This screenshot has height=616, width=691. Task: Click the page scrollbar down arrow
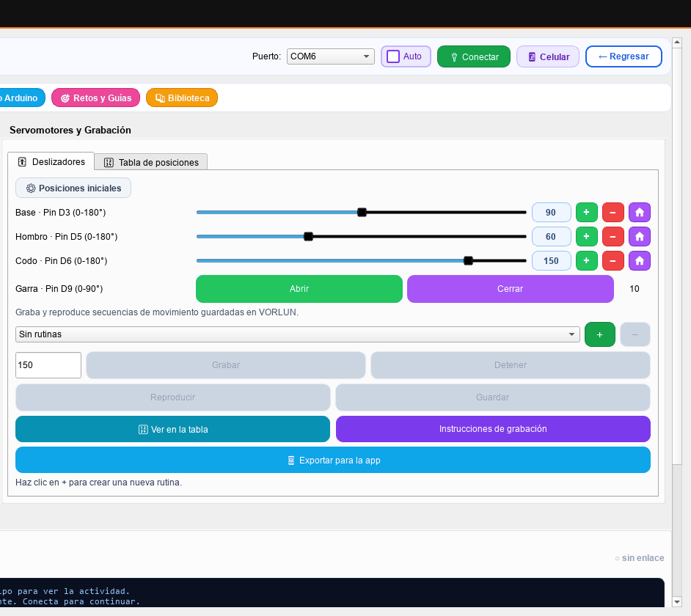(677, 602)
